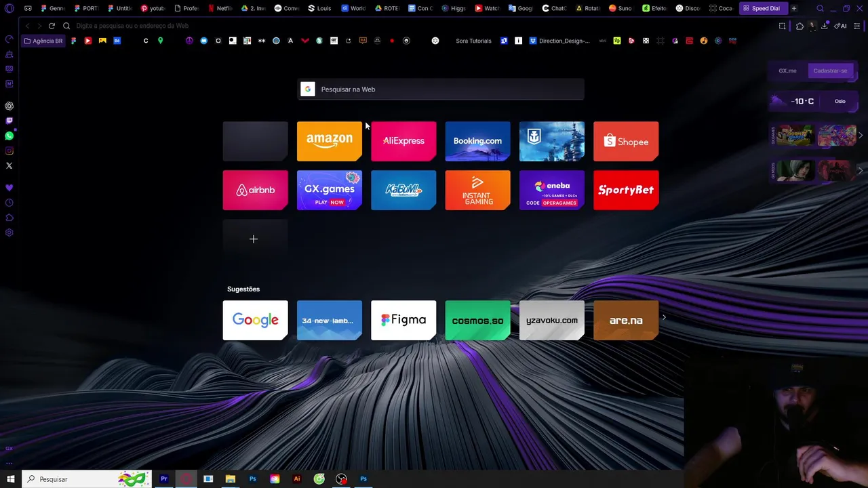This screenshot has height=488, width=868.
Task: Open the World of Warships battleship tile
Action: point(552,141)
